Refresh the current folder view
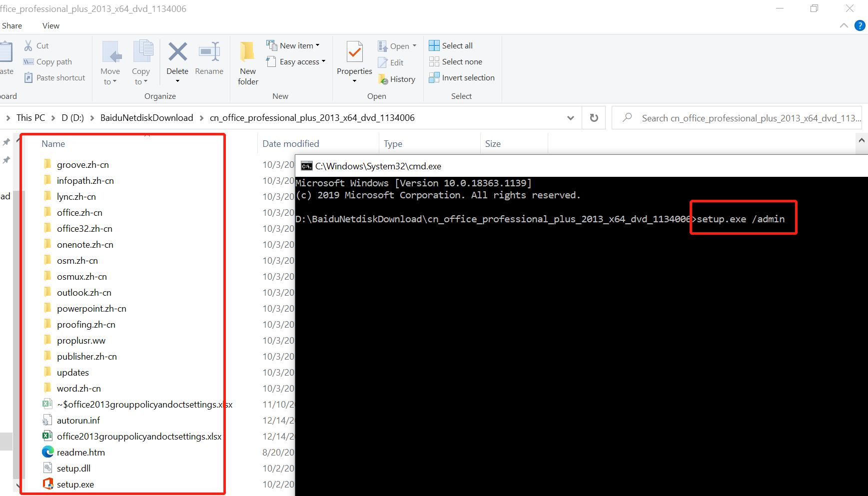The width and height of the screenshot is (868, 496). pos(594,118)
